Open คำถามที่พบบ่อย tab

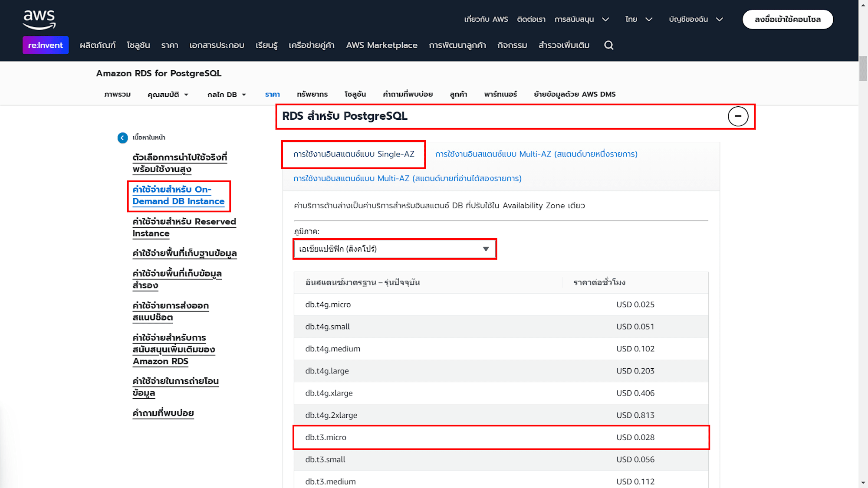point(408,94)
